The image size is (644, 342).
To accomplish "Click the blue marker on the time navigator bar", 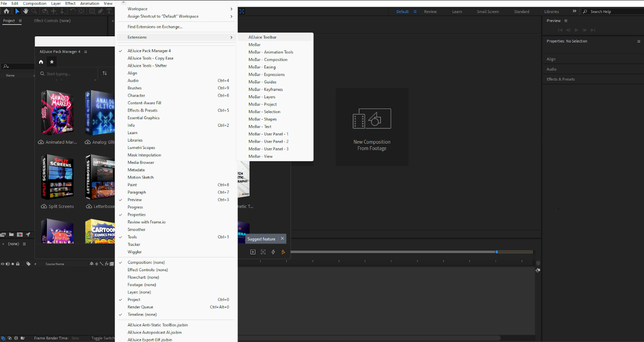I will point(497,252).
